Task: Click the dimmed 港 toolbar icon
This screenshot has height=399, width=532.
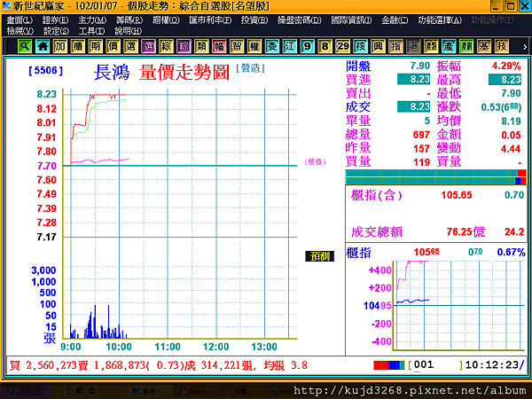Action: point(413,46)
